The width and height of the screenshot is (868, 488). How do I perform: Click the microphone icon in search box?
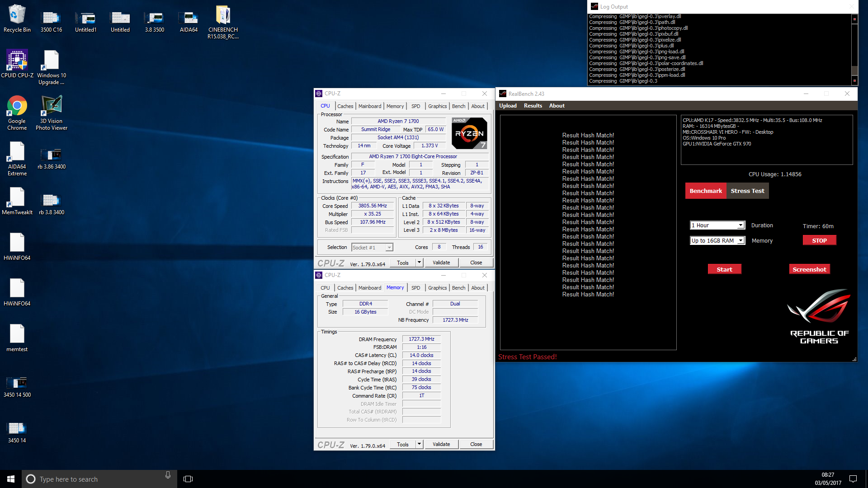(x=168, y=475)
